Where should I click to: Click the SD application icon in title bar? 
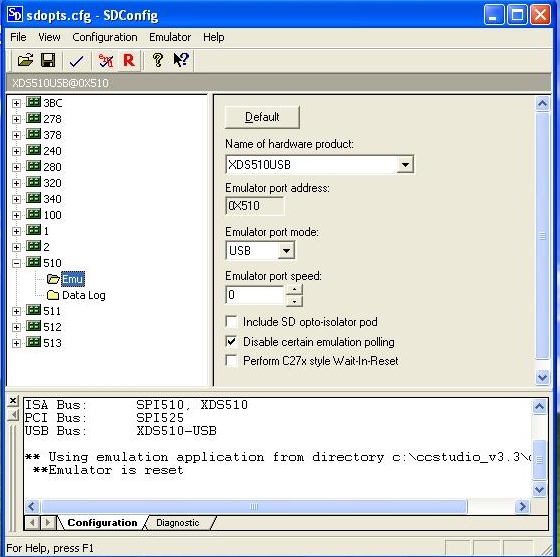pyautogui.click(x=14, y=14)
